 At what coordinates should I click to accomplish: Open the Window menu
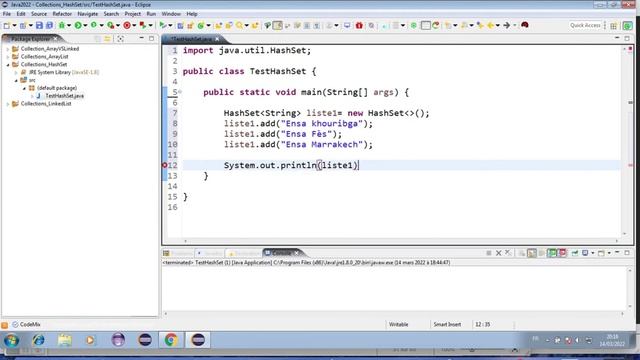(171, 14)
